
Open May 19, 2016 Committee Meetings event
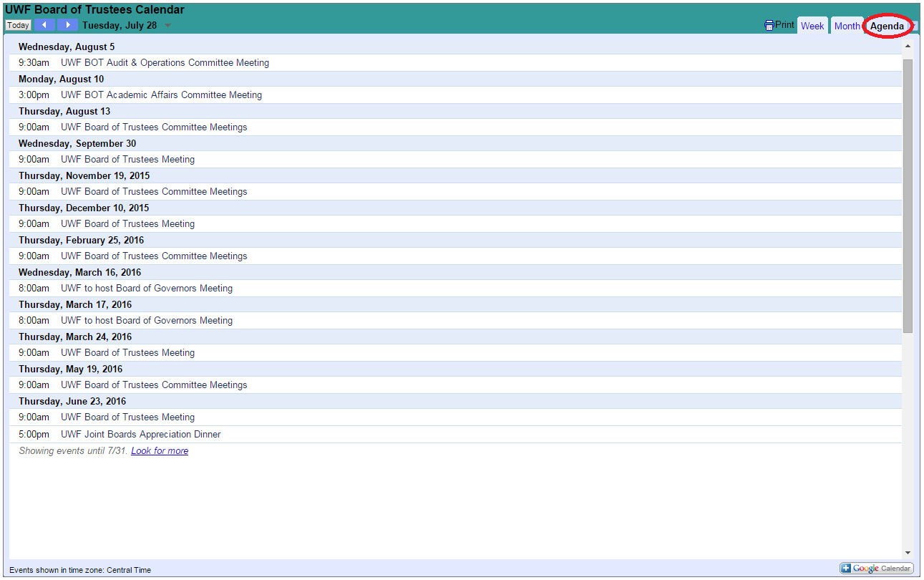154,385
